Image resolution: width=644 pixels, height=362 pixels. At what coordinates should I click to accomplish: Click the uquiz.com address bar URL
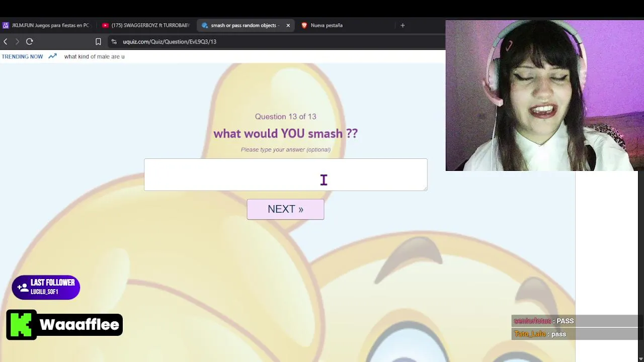coord(170,42)
